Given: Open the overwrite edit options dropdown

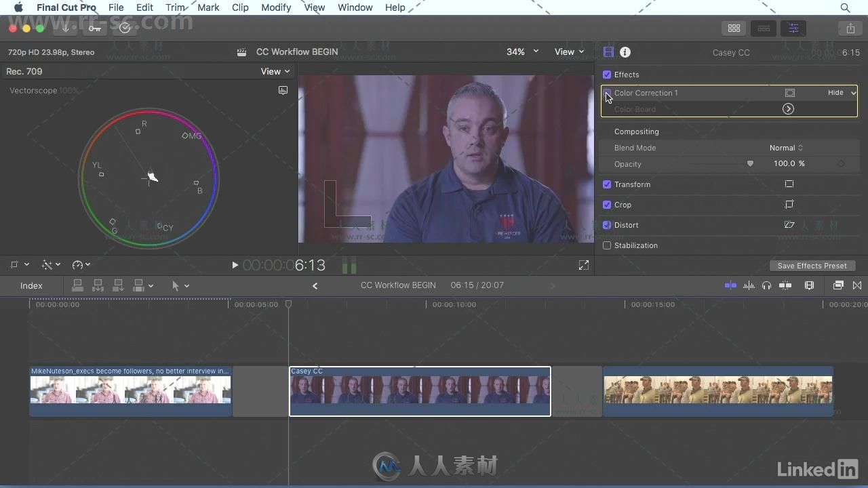Looking at the screenshot, I should point(142,286).
